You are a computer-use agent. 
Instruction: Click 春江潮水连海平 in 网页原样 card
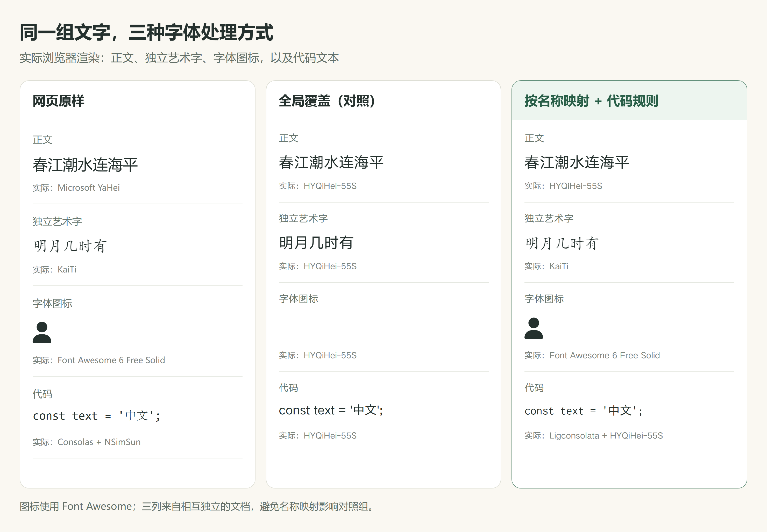(x=85, y=165)
